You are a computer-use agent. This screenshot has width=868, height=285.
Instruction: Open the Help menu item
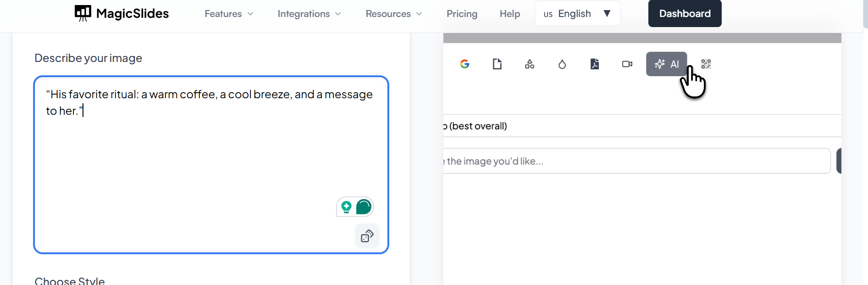coord(510,14)
